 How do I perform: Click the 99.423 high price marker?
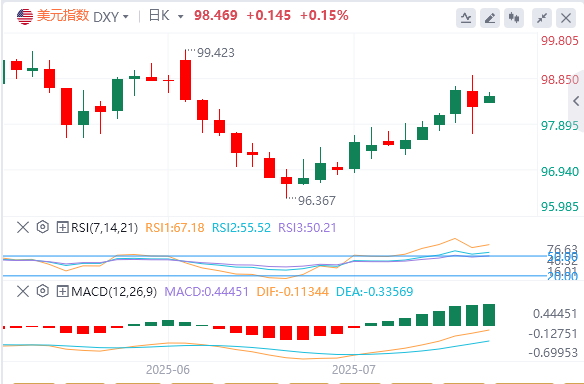pos(216,53)
